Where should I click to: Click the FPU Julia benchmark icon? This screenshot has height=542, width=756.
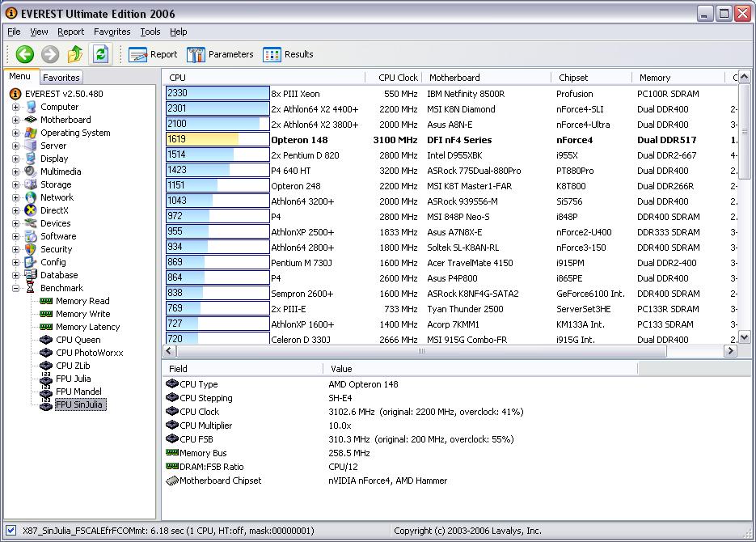click(46, 379)
